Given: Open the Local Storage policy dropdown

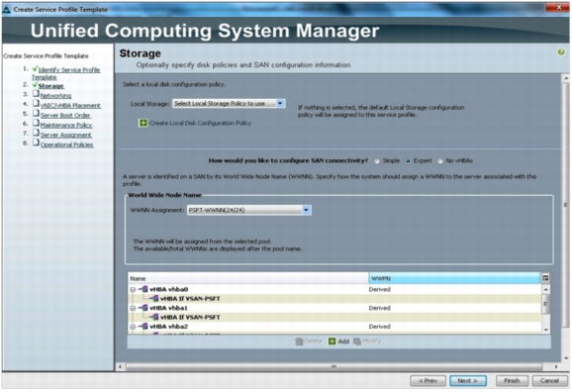Looking at the screenshot, I should pos(280,104).
